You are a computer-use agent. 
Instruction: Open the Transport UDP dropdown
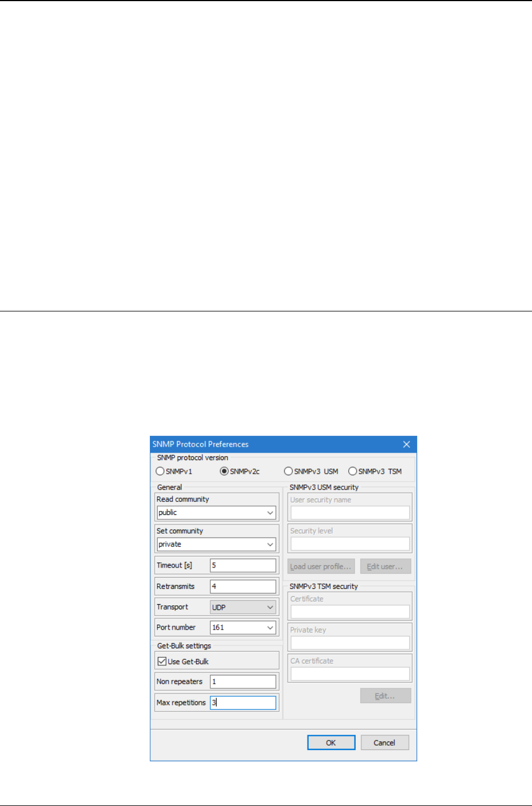(x=243, y=607)
